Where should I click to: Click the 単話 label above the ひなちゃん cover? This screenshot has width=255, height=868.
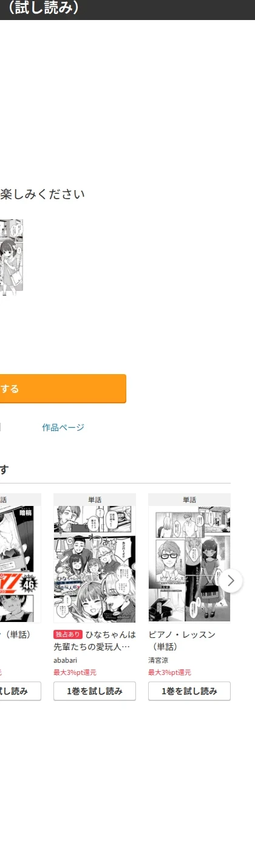pos(95,500)
